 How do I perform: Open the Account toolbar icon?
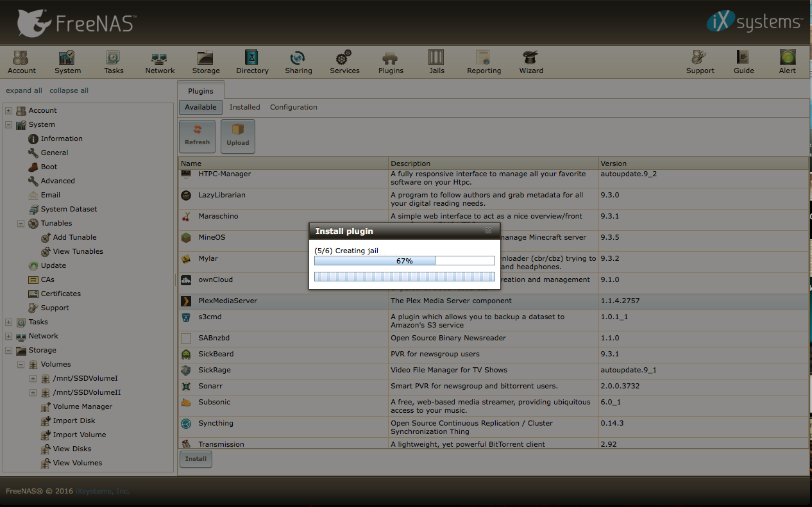(21, 62)
